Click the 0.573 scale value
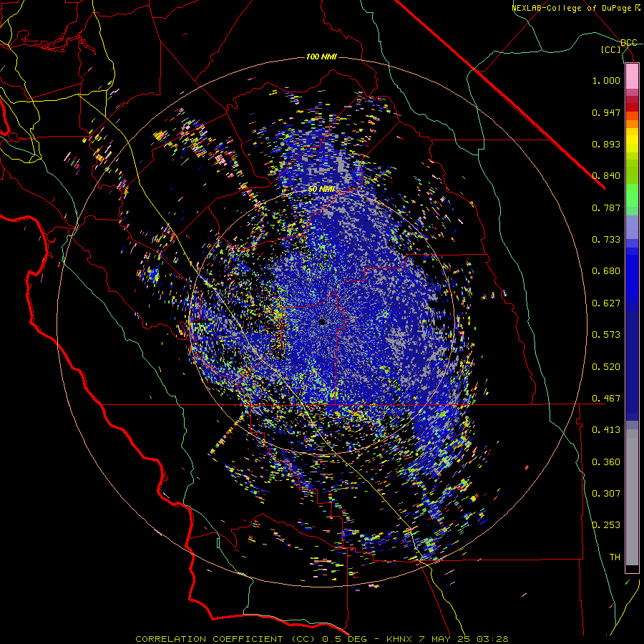 click(606, 335)
